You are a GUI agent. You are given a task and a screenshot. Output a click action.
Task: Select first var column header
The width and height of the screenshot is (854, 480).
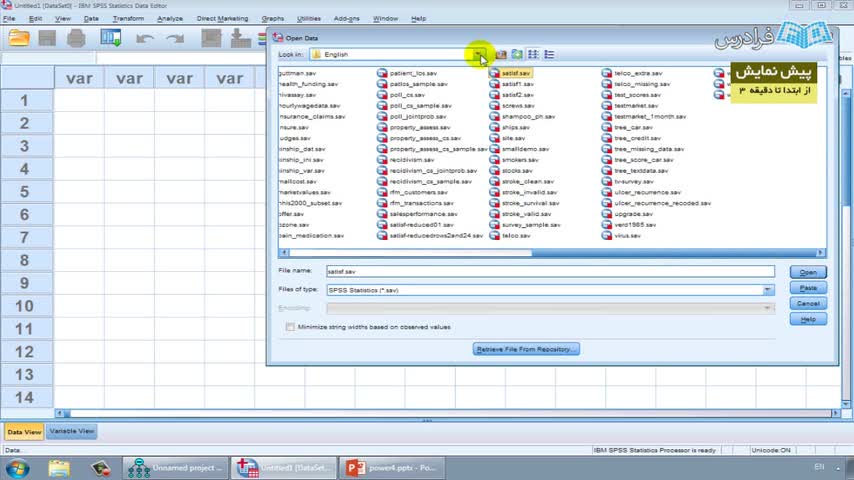[79, 78]
